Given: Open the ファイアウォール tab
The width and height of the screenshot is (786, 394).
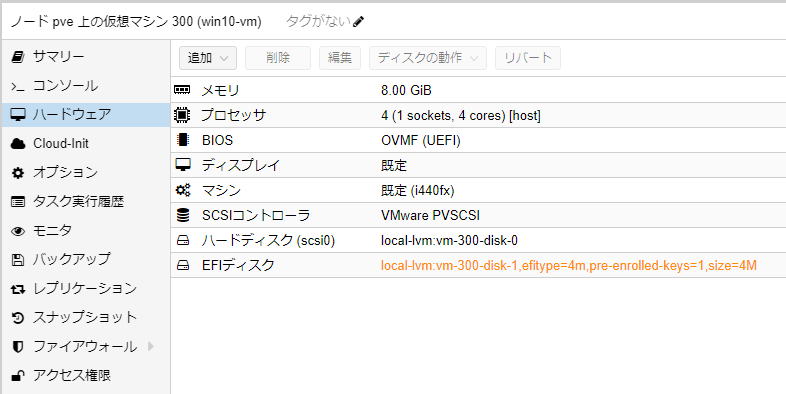Looking at the screenshot, I should point(86,347).
